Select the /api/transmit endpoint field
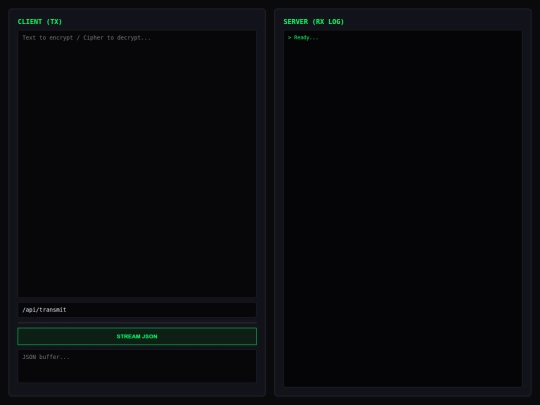The height and width of the screenshot is (405, 540). point(137,310)
